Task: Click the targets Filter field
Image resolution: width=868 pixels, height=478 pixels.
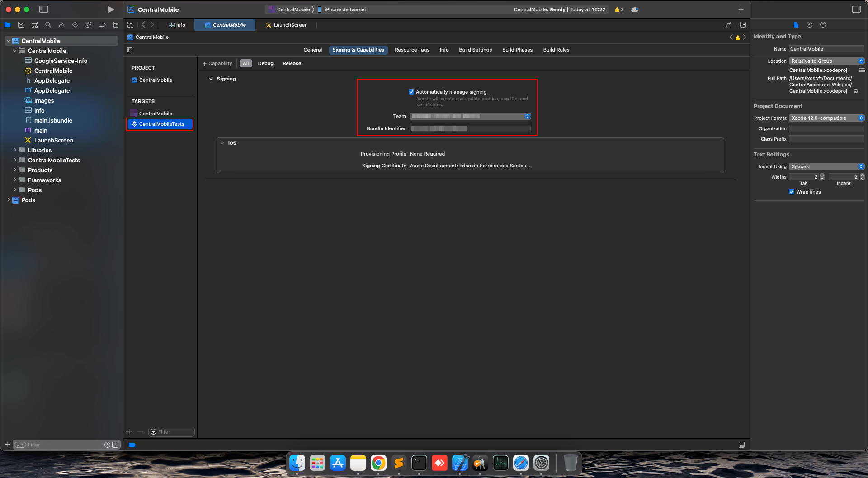Action: click(172, 432)
